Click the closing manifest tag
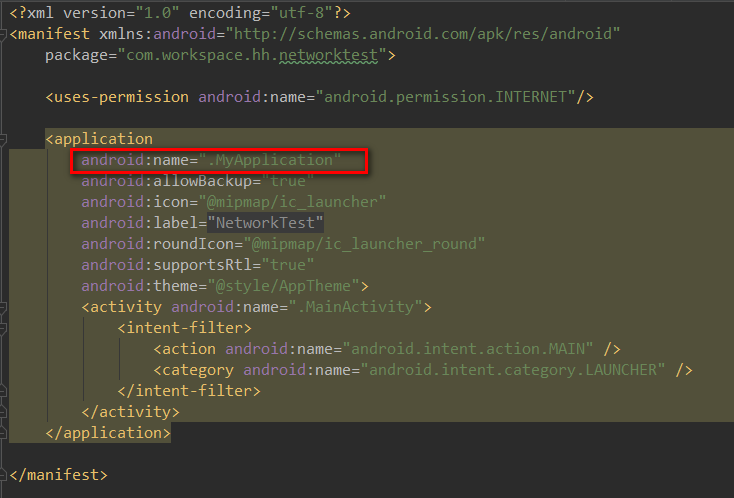This screenshot has width=734, height=498. tap(59, 475)
